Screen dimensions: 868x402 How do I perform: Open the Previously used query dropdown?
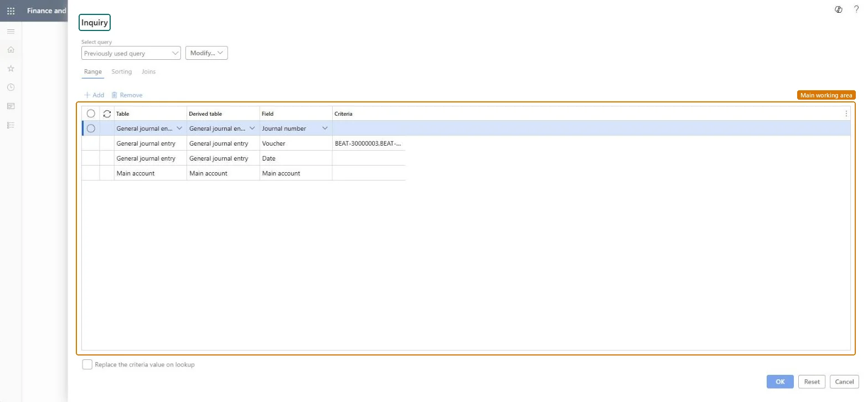[x=131, y=53]
